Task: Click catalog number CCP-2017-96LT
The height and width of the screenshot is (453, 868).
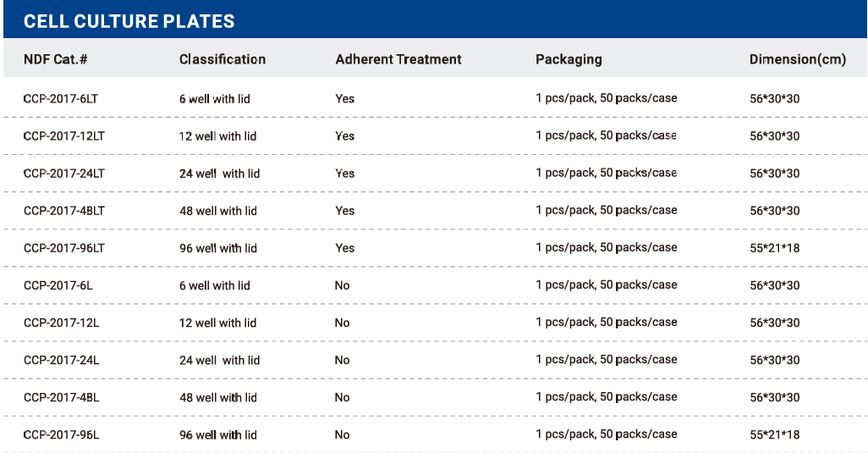Action: click(x=64, y=248)
